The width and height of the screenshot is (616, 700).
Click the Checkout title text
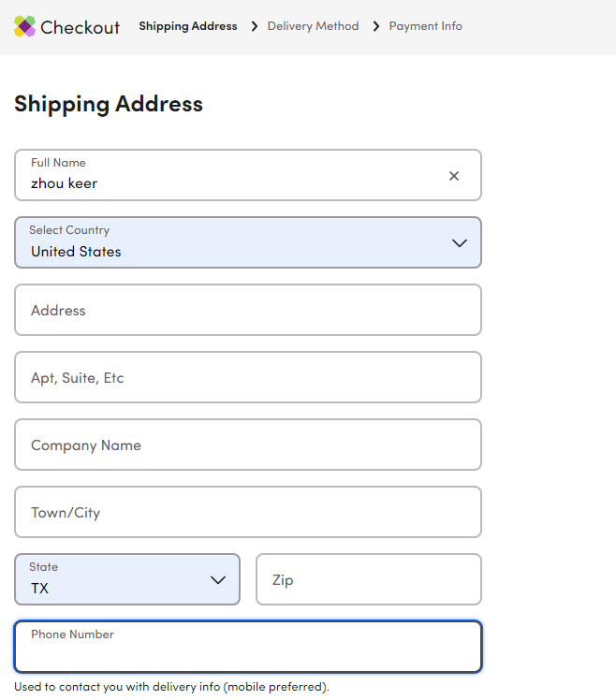tap(81, 27)
